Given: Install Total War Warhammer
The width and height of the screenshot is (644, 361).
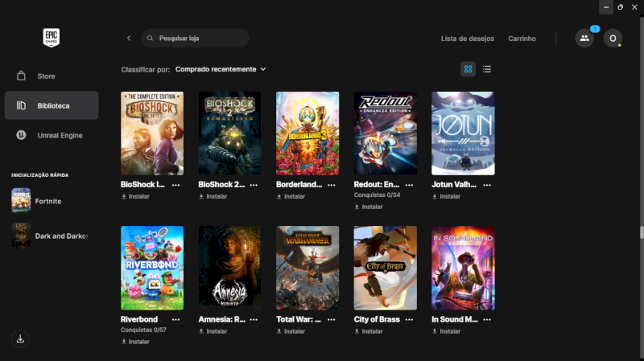Looking at the screenshot, I should pyautogui.click(x=291, y=331).
